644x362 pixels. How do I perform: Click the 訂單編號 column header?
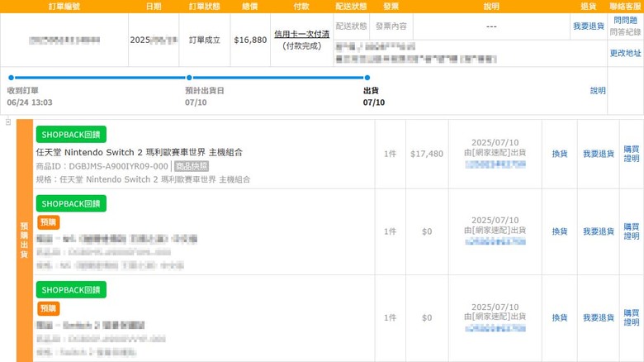click(64, 6)
